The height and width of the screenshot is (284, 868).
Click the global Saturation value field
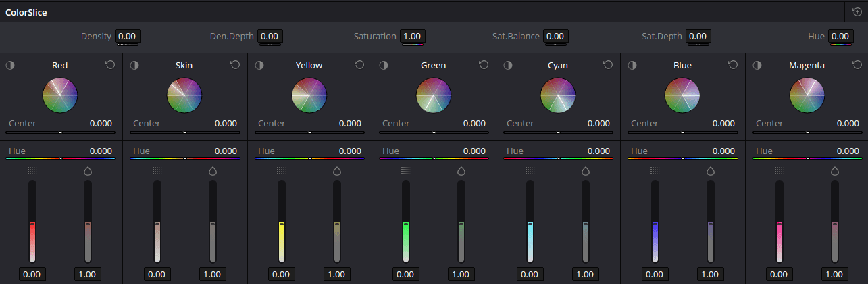[412, 36]
